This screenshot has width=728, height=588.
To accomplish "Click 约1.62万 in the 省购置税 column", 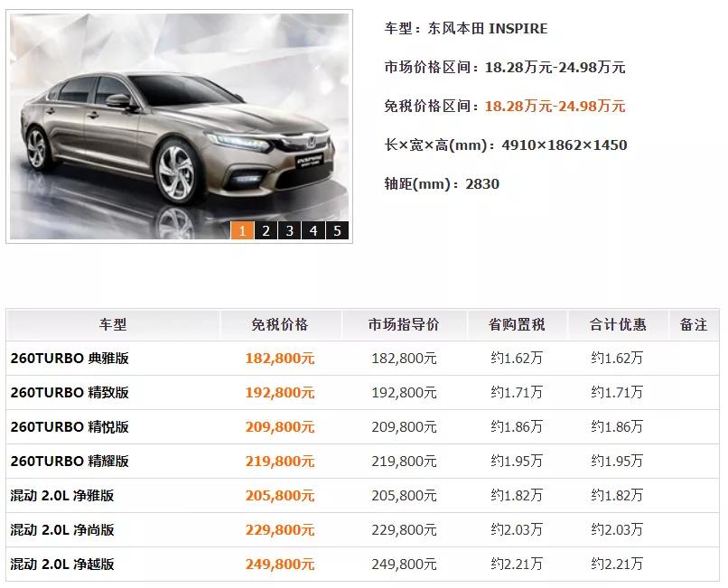I will 517,358.
